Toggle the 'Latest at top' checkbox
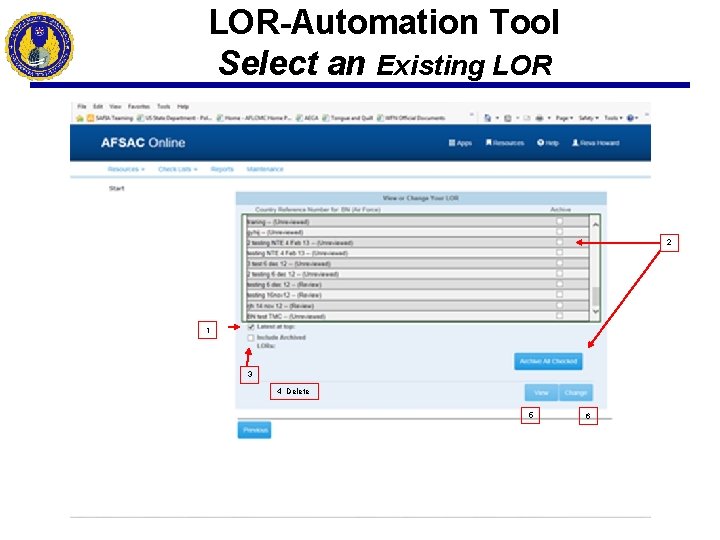Viewport: 720px width, 540px height. point(251,327)
